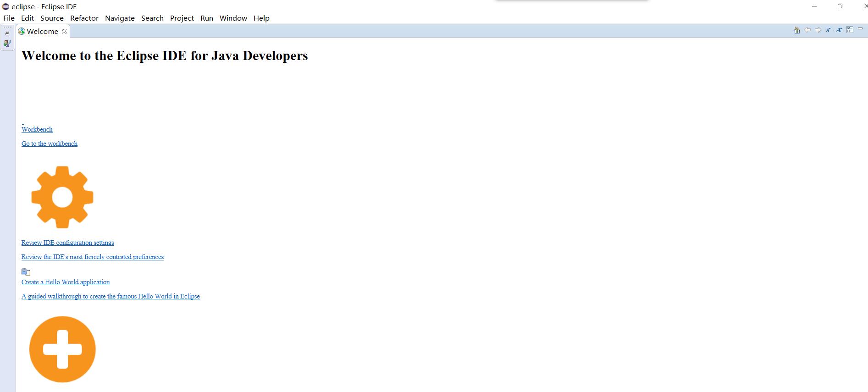Open the Edit menu
868x392 pixels.
click(x=28, y=18)
